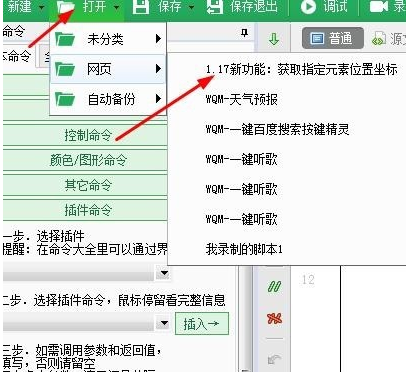The height and width of the screenshot is (372, 420).
Task: Click the camera record icon
Action: [x=379, y=7]
